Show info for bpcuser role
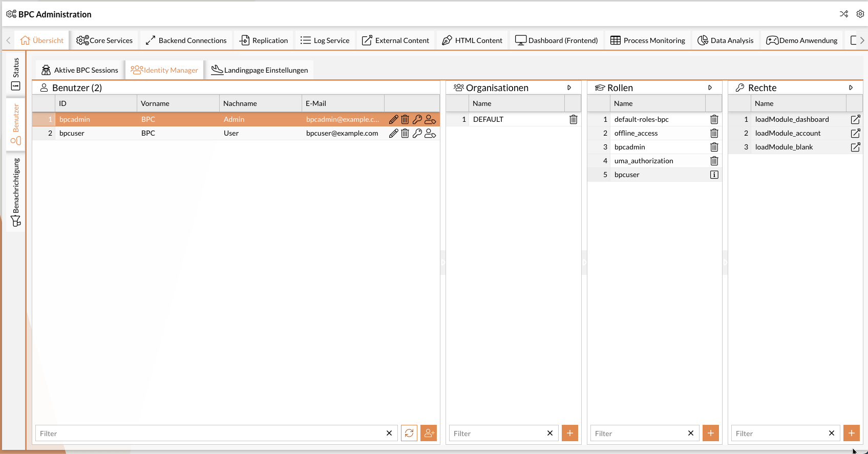868x454 pixels. [x=714, y=175]
